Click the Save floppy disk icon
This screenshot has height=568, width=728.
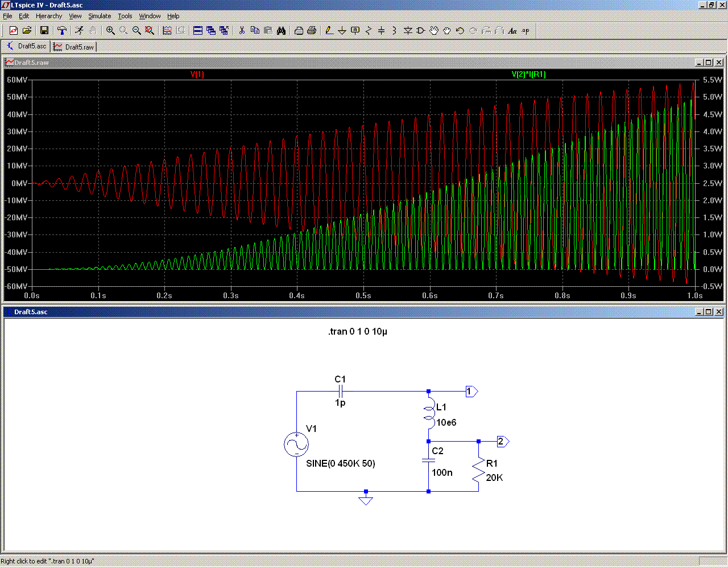44,31
